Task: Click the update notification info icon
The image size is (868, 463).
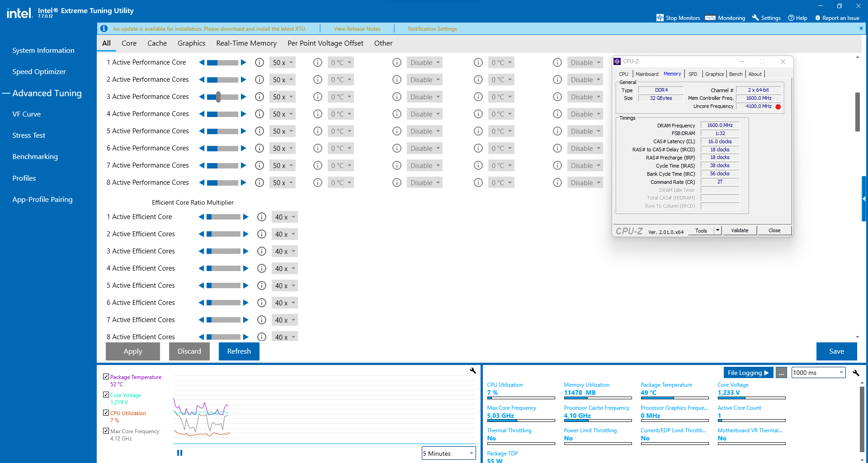Action: (104, 28)
